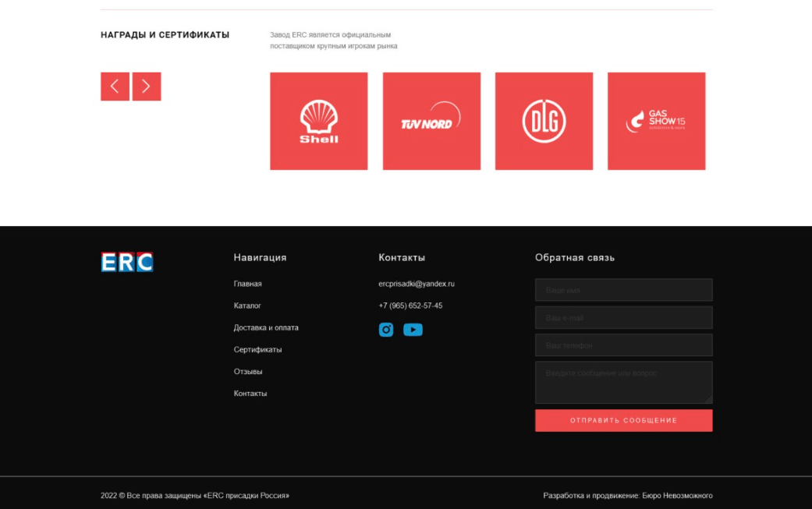Focus the Ваше имя input field
Screen dimensions: 812x509
click(x=623, y=290)
